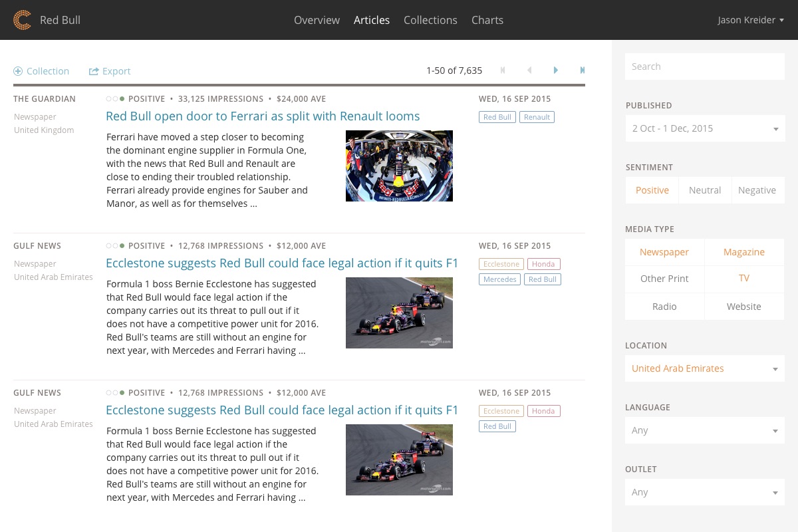Switch to Overview tab
This screenshot has width=798, height=532.
click(x=317, y=20)
